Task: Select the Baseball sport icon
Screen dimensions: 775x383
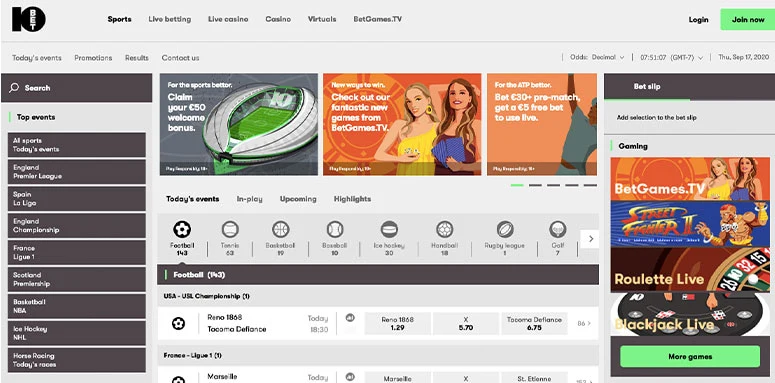Action: pos(335,229)
